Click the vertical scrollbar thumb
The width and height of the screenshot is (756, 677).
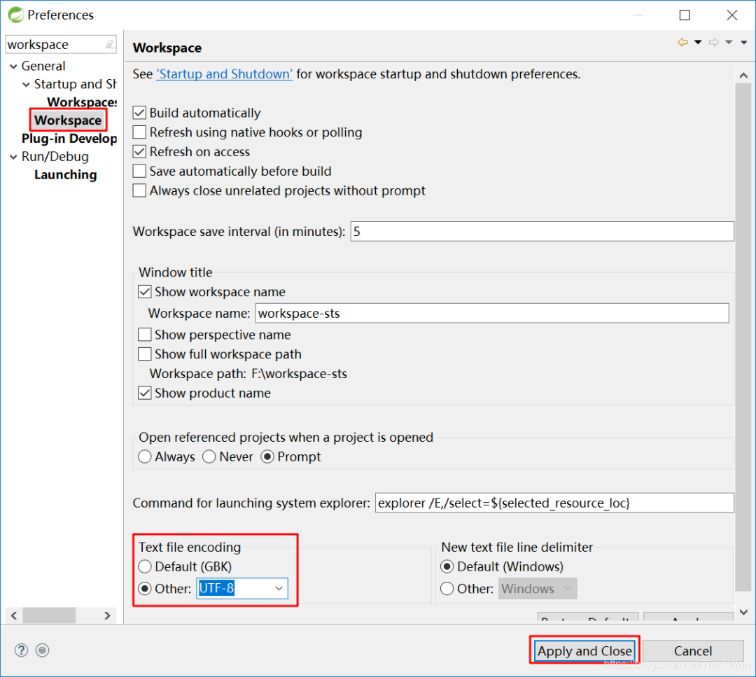[x=743, y=337]
